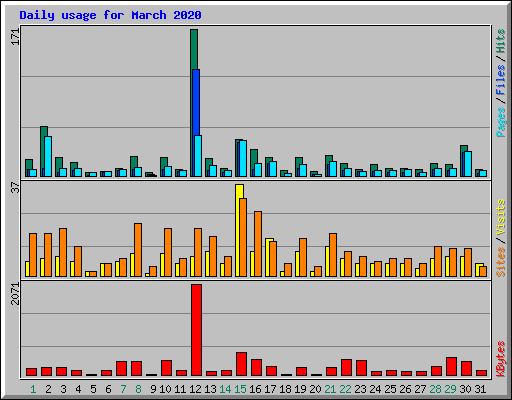This screenshot has width=512, height=400.
Task: Click day label '14' on the axis
Action: pos(225,389)
